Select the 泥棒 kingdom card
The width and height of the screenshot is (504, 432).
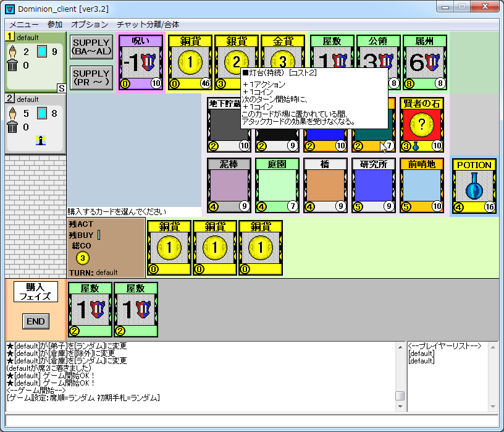(x=229, y=185)
